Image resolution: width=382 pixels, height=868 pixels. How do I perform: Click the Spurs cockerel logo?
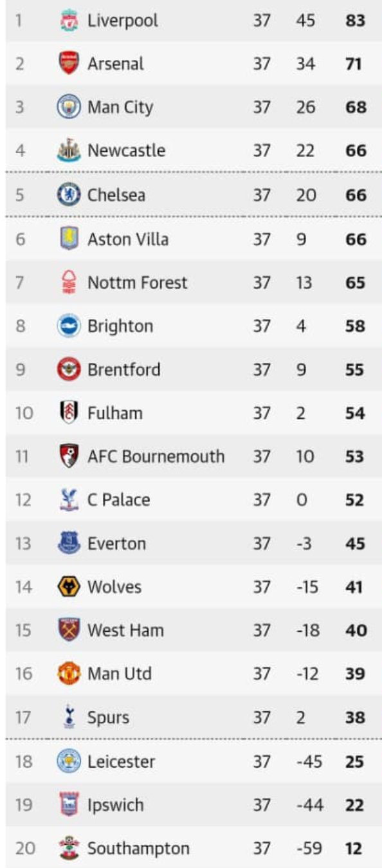point(69,717)
